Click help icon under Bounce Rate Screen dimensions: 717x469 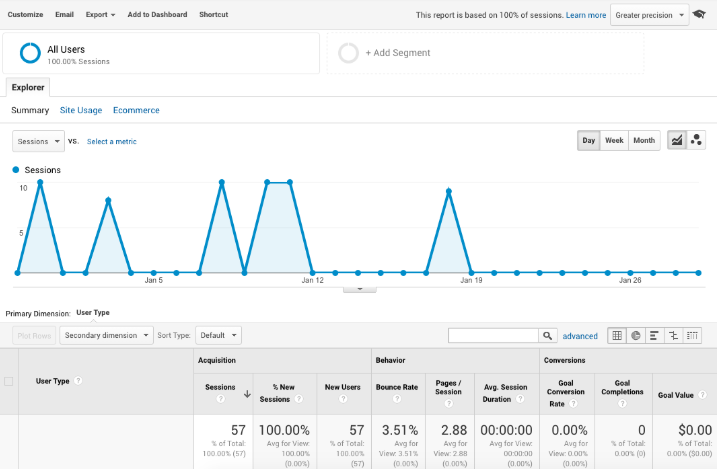point(397,399)
